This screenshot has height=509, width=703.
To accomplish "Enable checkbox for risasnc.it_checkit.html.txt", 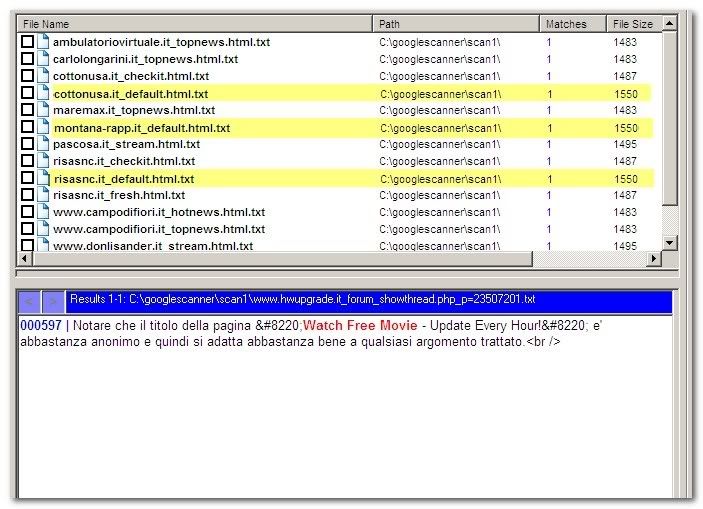I will pyautogui.click(x=28, y=161).
